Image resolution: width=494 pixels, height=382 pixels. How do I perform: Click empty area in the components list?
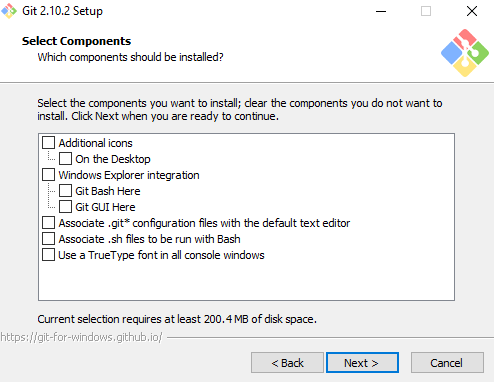[247, 280]
